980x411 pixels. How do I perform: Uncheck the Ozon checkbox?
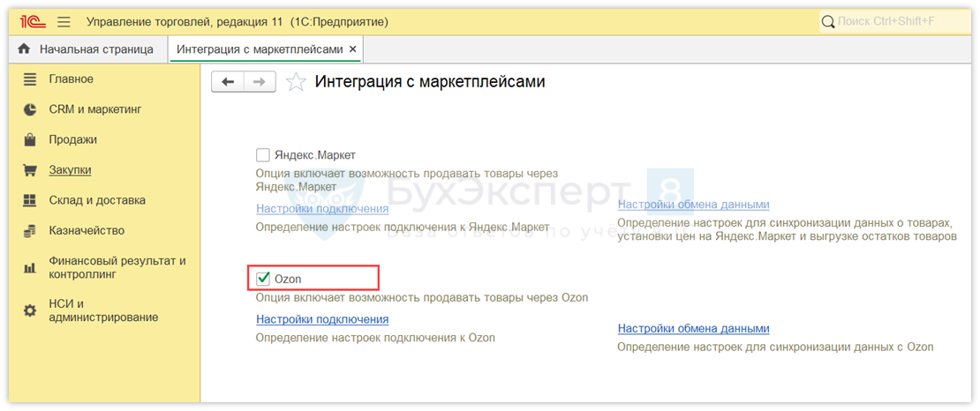[x=262, y=278]
